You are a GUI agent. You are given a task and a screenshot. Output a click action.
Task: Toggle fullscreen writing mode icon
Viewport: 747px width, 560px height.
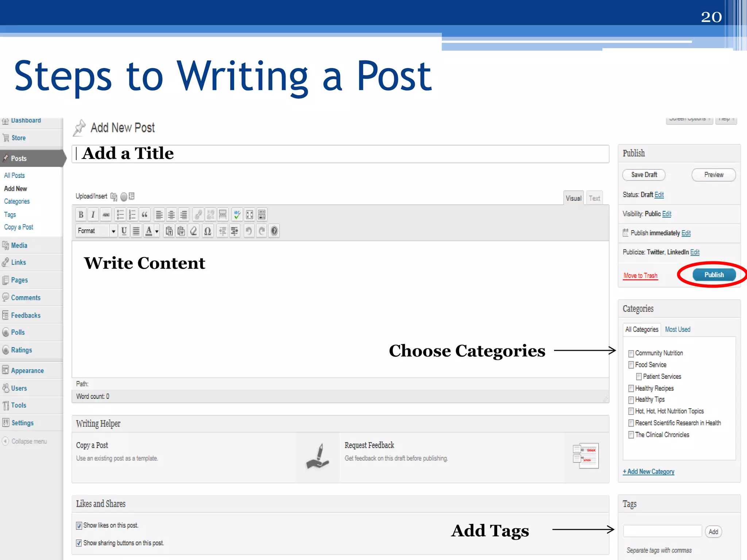click(249, 215)
